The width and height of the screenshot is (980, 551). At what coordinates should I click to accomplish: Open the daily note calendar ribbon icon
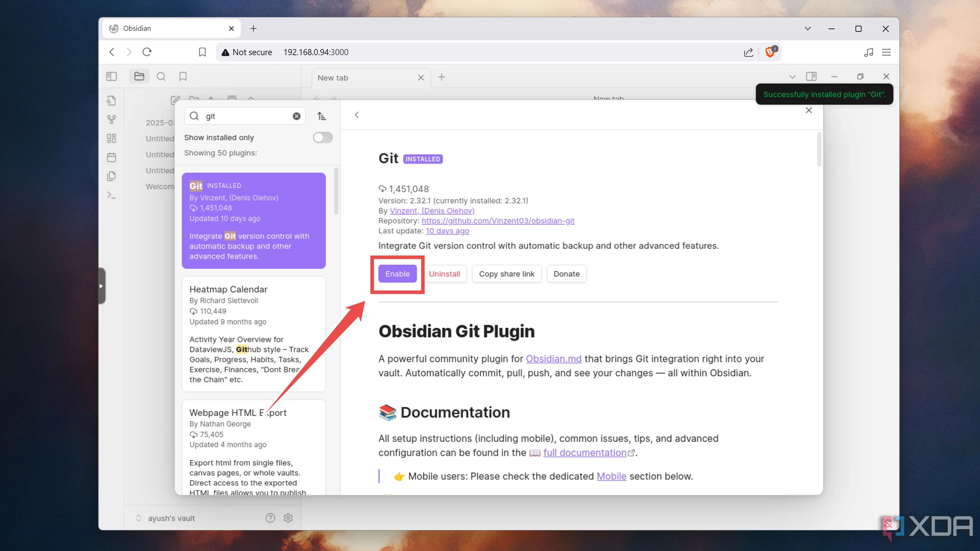(112, 157)
